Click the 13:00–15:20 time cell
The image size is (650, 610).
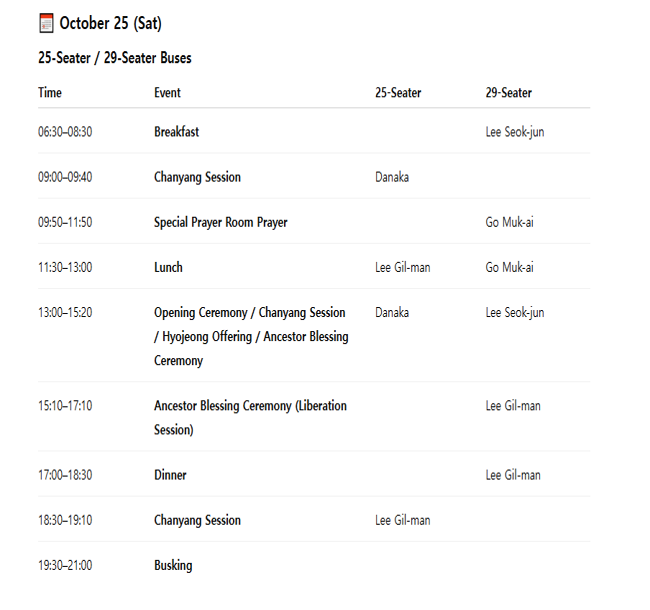pos(65,313)
